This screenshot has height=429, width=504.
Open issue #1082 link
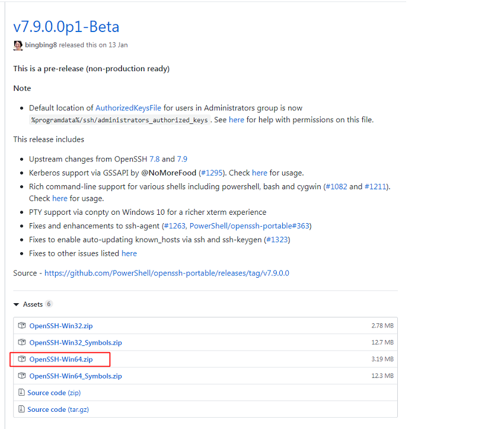(337, 187)
